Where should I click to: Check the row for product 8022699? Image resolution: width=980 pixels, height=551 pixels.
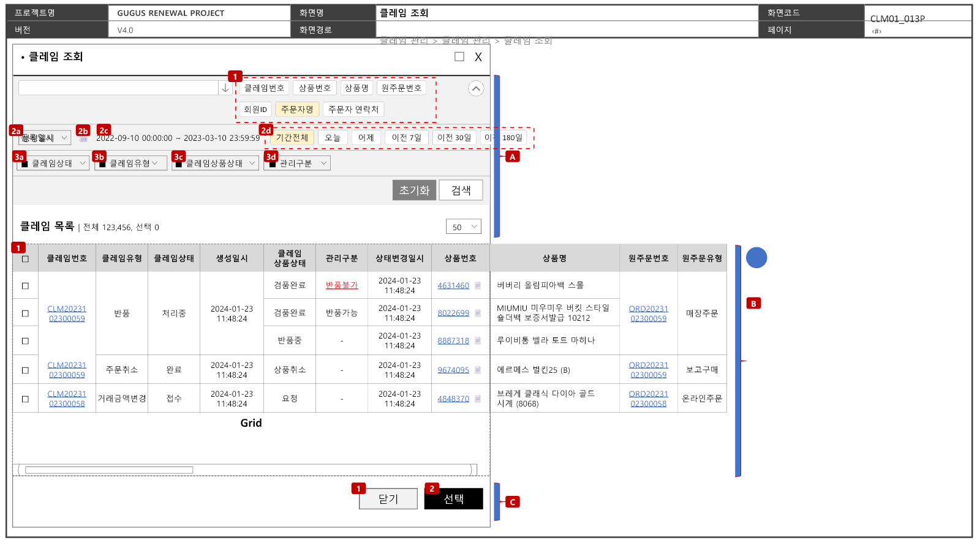coord(25,313)
